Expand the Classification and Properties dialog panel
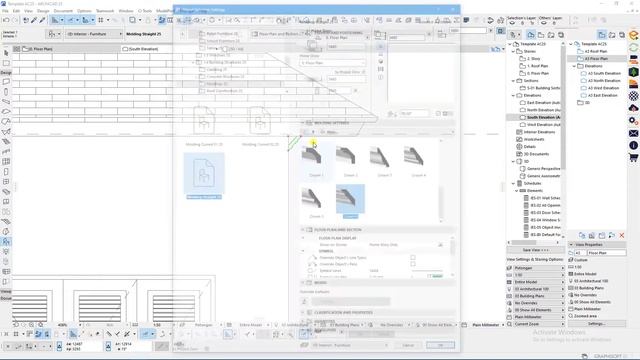The height and width of the screenshot is (360, 640). [303, 313]
